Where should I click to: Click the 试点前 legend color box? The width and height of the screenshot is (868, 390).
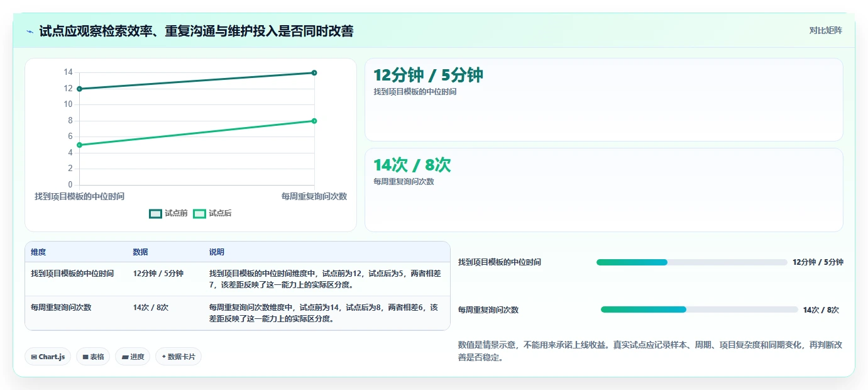coord(155,214)
